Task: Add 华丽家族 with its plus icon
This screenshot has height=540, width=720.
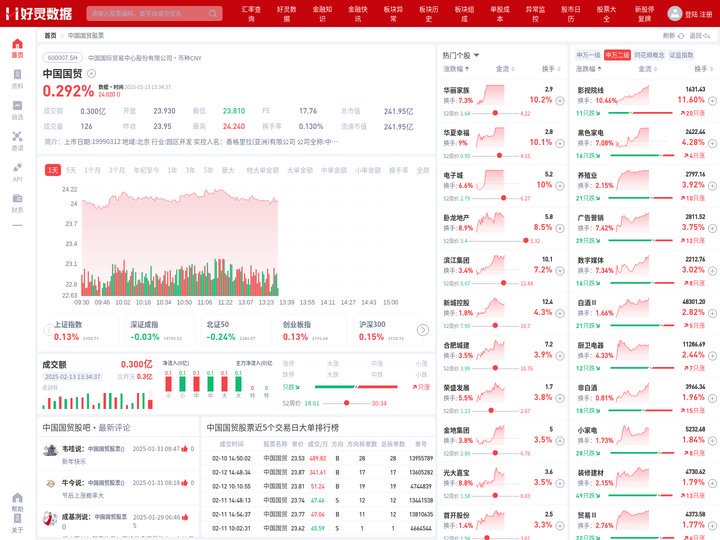Action: (x=560, y=101)
